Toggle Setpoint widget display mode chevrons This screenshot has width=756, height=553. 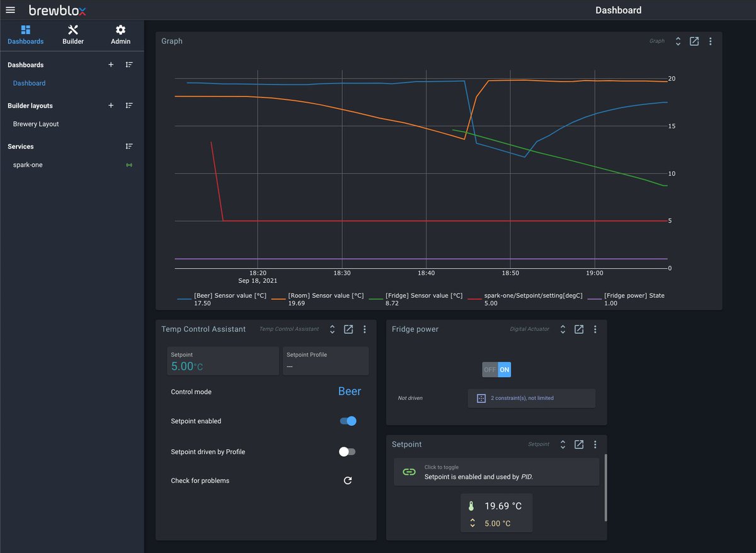pos(563,444)
